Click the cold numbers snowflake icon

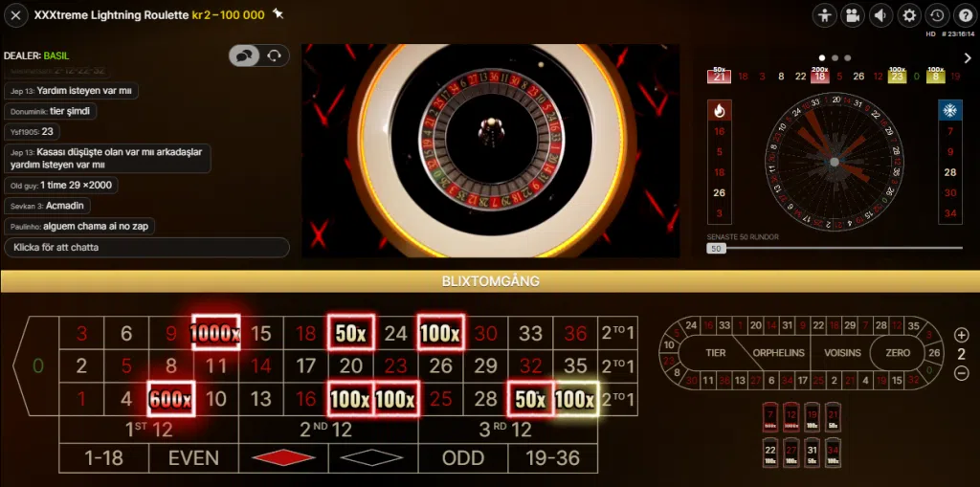pyautogui.click(x=950, y=111)
